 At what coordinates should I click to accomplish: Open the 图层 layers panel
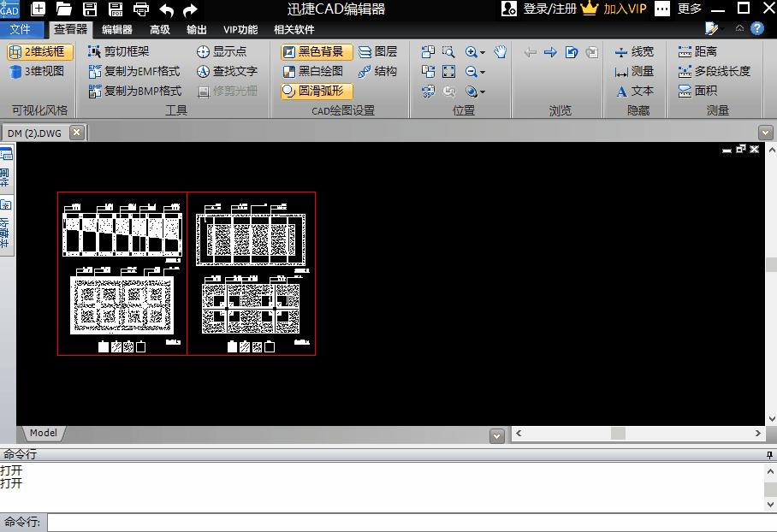[377, 51]
